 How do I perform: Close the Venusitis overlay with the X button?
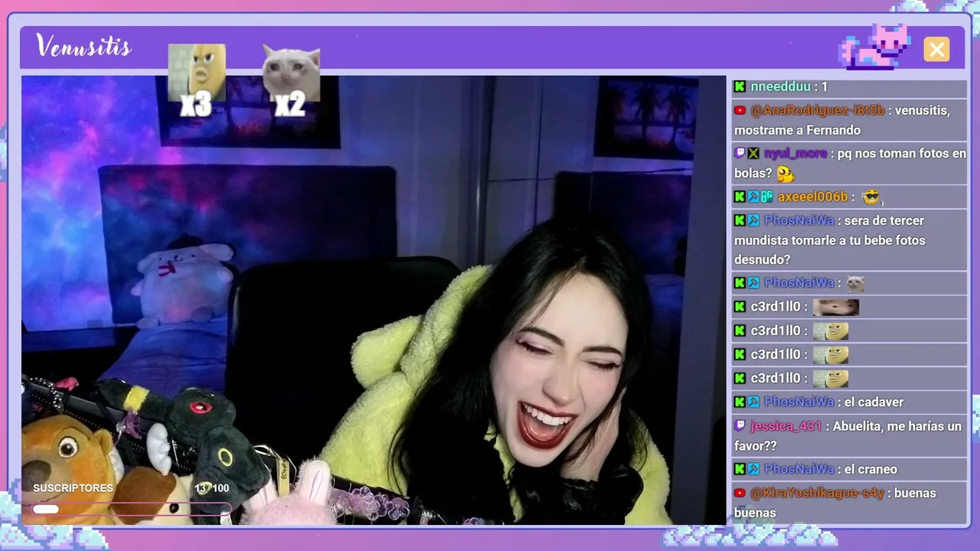click(x=936, y=49)
